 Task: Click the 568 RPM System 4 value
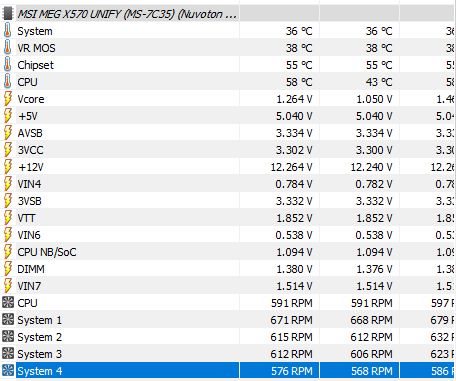[x=372, y=371]
